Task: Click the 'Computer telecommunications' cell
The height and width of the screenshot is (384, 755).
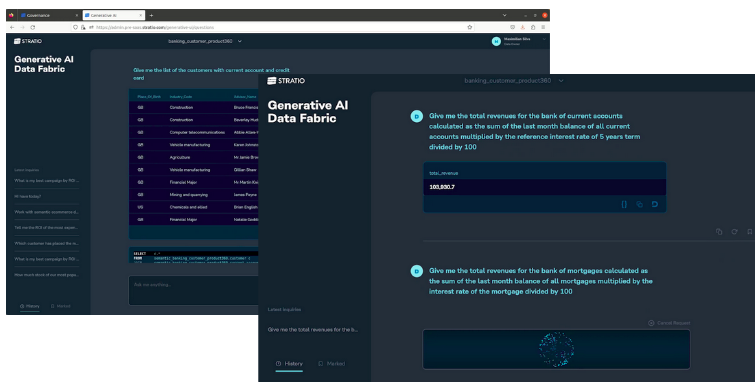Action: tap(197, 132)
